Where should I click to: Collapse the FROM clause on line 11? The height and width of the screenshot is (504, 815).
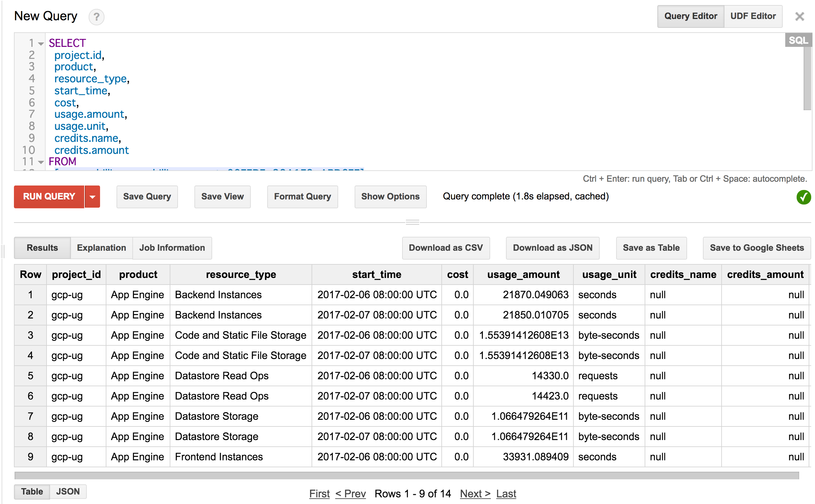point(40,162)
